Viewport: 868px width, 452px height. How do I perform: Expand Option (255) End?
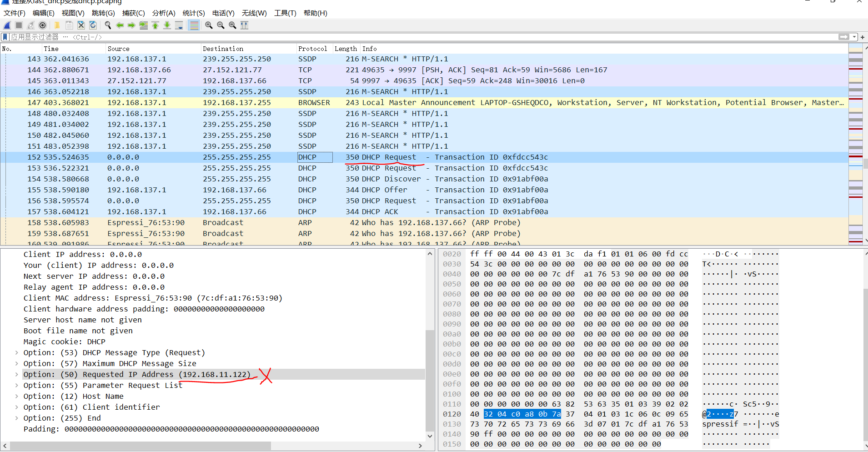(17, 418)
